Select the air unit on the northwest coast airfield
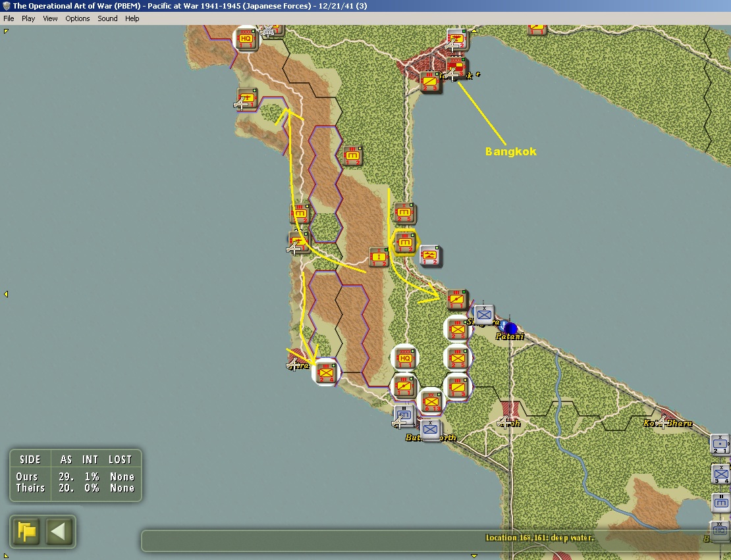 (x=246, y=98)
